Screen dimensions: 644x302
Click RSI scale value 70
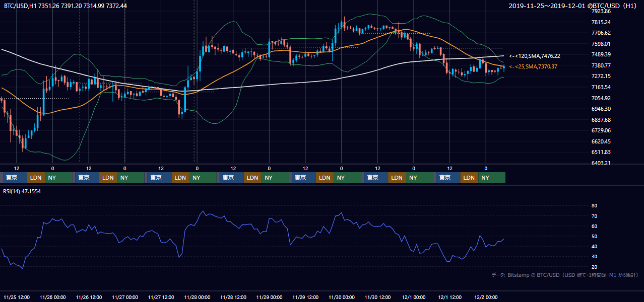[x=594, y=216]
